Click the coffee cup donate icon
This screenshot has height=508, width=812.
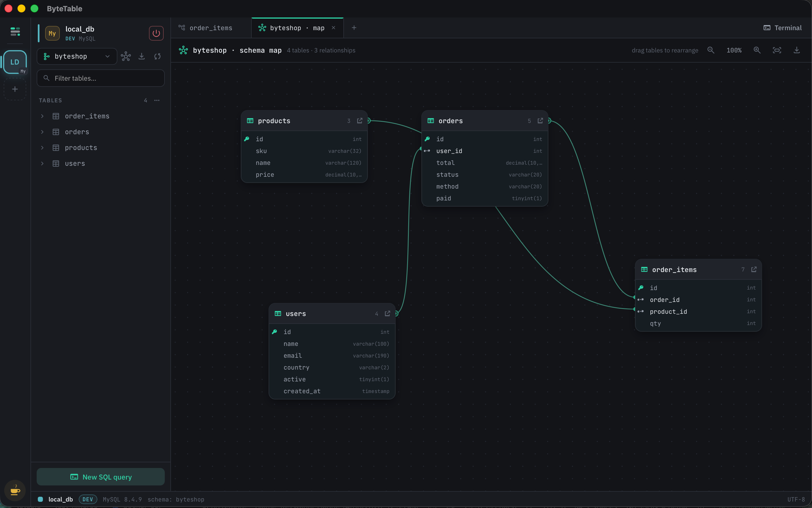15,490
